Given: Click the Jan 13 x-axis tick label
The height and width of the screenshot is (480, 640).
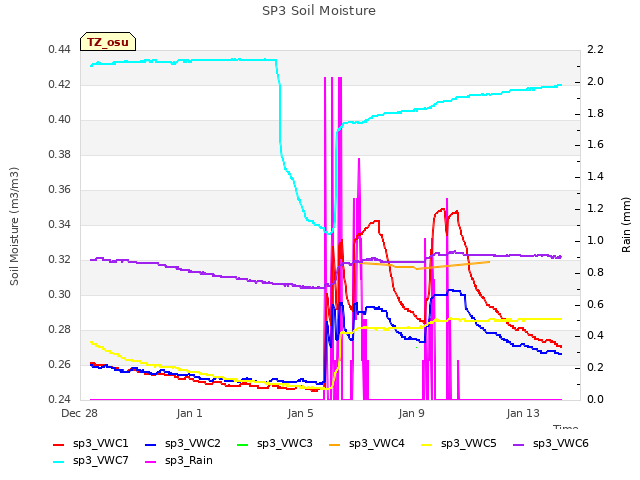Looking at the screenshot, I should pos(523,413).
